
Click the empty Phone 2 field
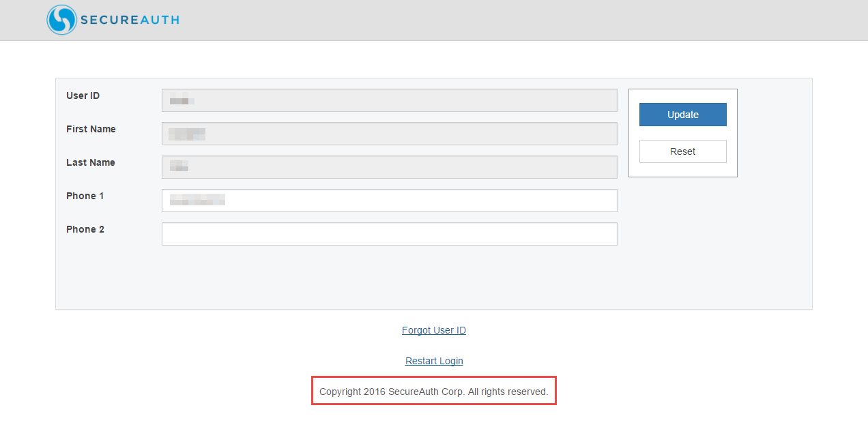[389, 234]
